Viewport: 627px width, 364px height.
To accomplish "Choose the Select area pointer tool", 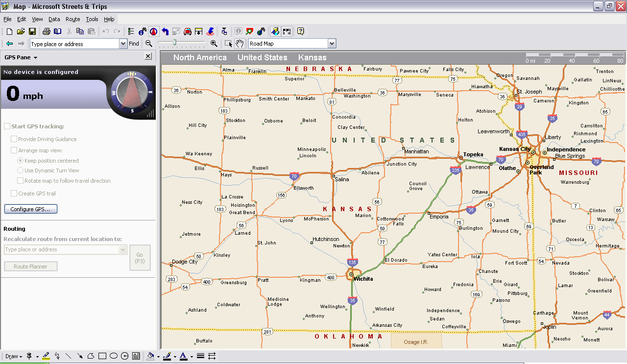I will [228, 44].
